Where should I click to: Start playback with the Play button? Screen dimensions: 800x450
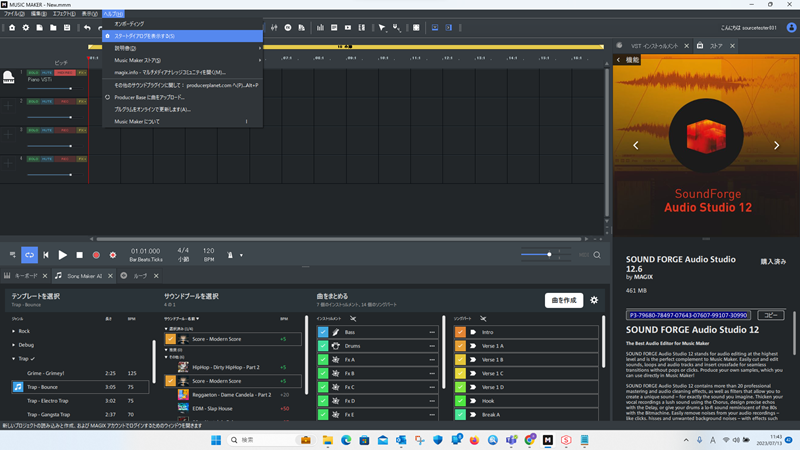click(63, 255)
